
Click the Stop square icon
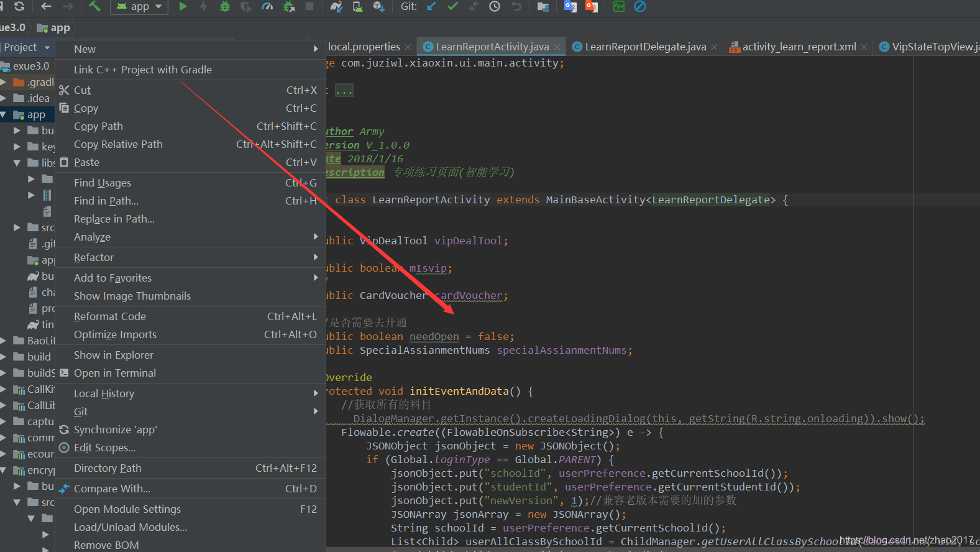[x=309, y=6]
